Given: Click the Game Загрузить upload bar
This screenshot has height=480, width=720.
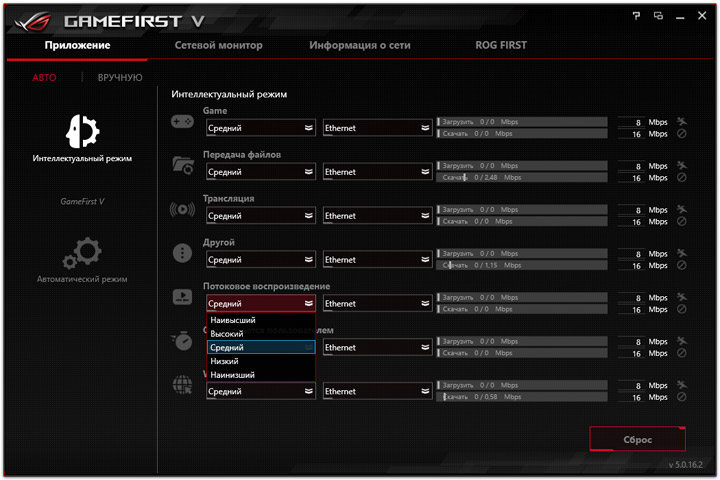Looking at the screenshot, I should (x=522, y=122).
